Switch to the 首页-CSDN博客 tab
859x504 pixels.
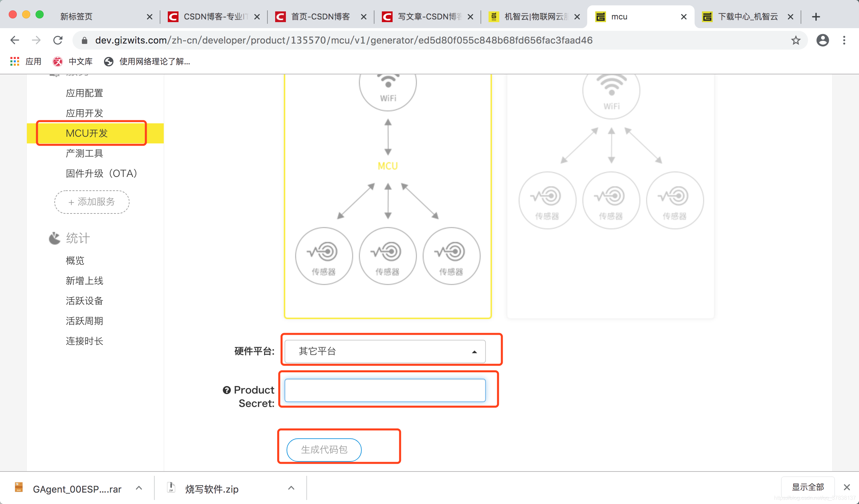point(320,16)
